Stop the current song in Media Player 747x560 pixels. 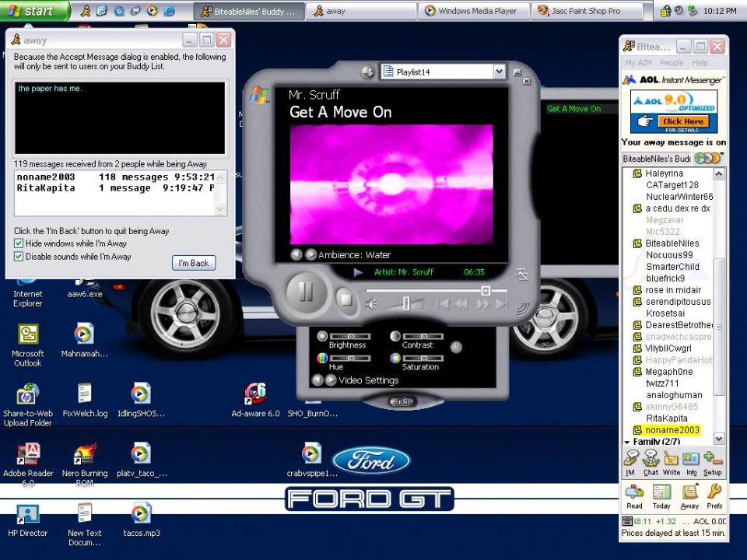[346, 299]
